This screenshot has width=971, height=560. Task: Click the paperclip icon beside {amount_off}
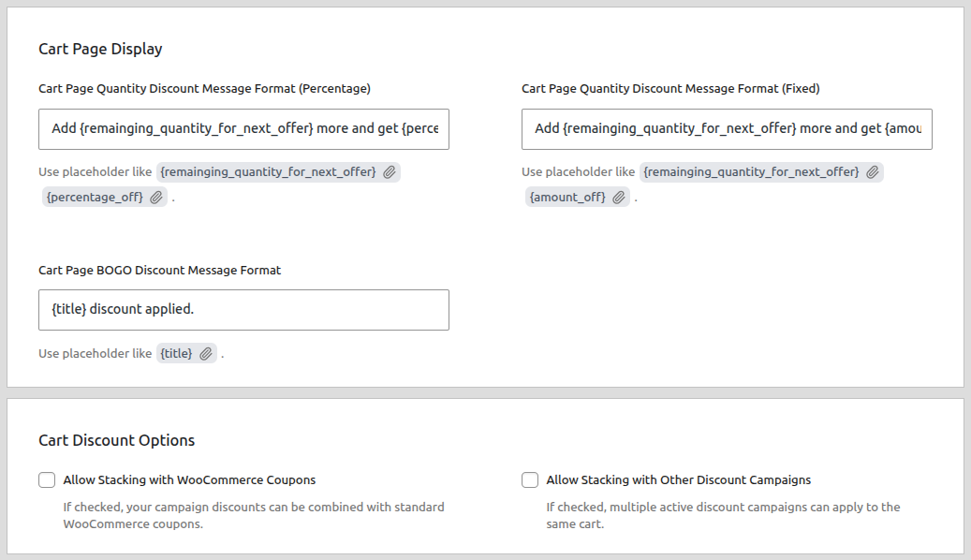619,197
